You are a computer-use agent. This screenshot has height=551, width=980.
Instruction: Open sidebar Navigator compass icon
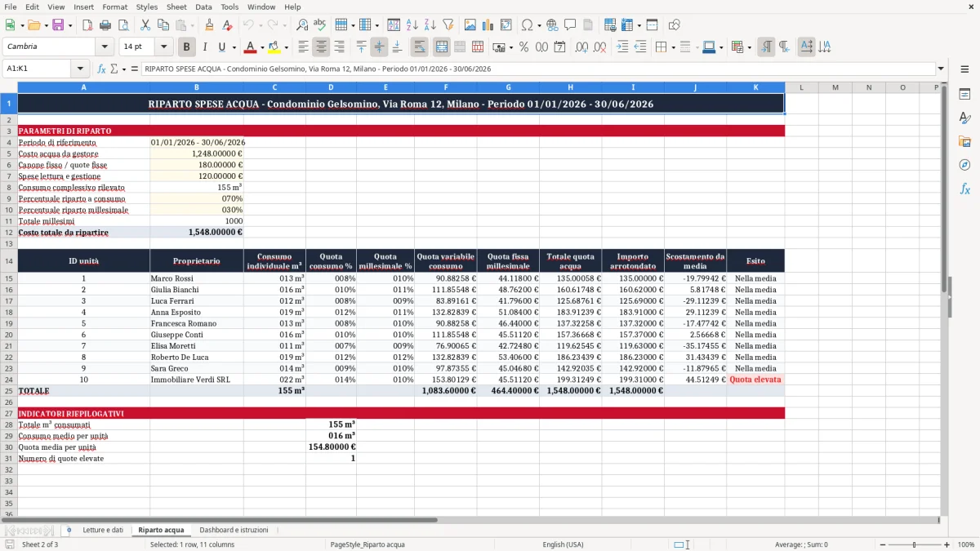point(964,165)
